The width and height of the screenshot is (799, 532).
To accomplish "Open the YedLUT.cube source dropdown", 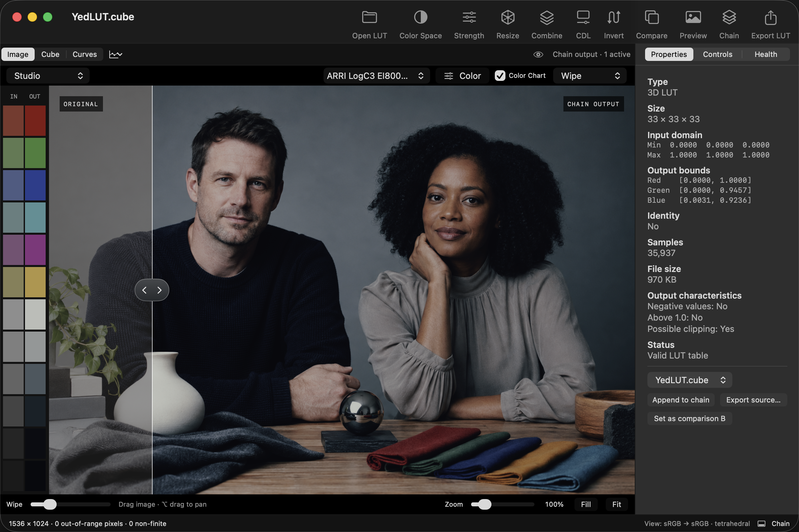I will coord(689,380).
